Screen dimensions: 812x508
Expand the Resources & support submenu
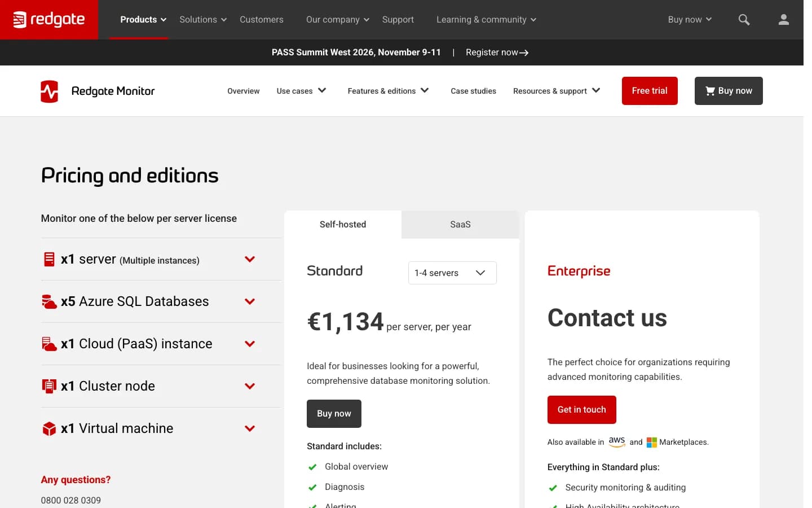[557, 91]
